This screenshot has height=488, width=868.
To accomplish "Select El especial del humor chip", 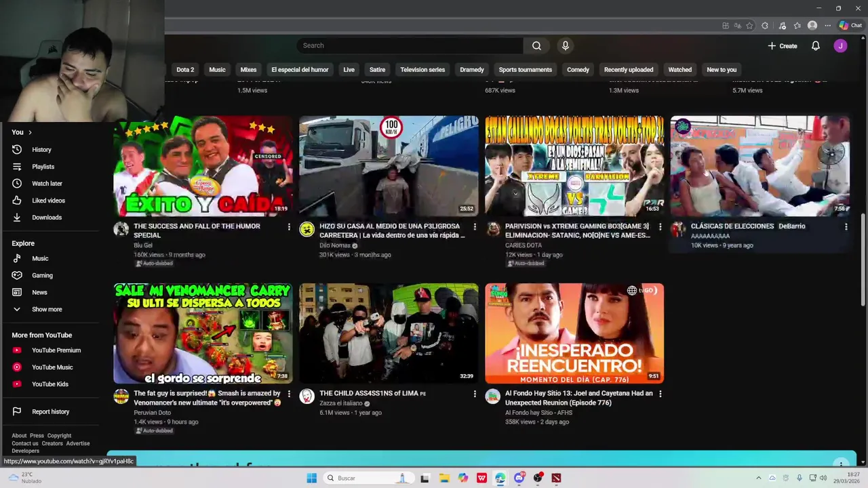I will tap(300, 70).
